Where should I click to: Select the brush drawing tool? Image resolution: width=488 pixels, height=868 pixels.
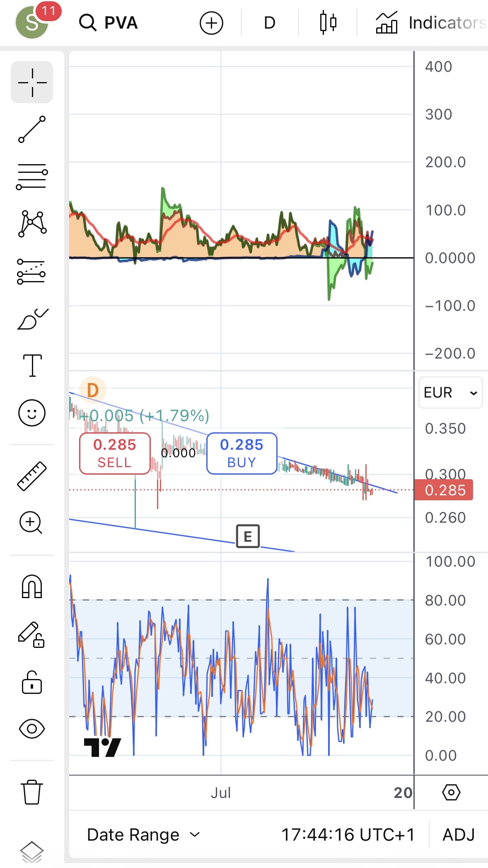(x=32, y=319)
